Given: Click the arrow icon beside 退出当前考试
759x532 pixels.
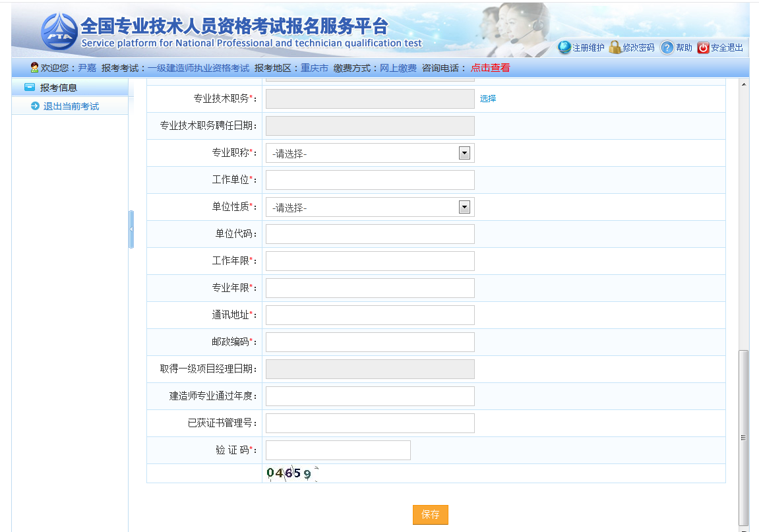Looking at the screenshot, I should tap(35, 106).
